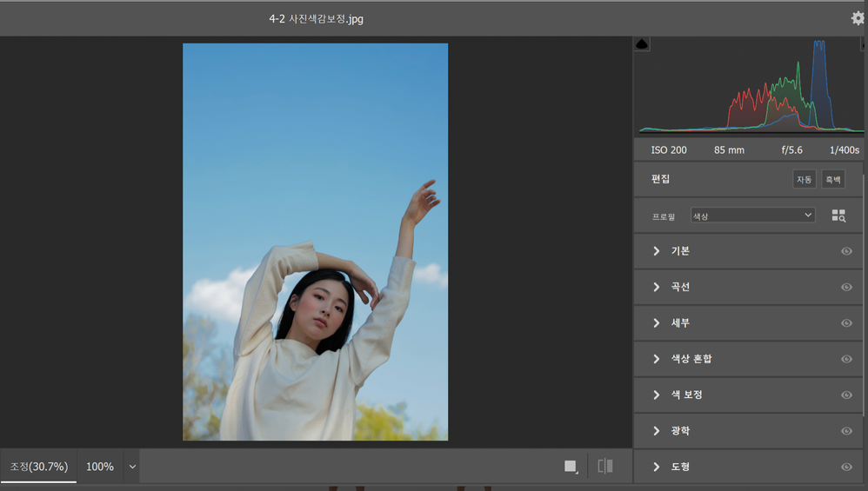
Task: Expand the 세부 panel
Action: (657, 323)
